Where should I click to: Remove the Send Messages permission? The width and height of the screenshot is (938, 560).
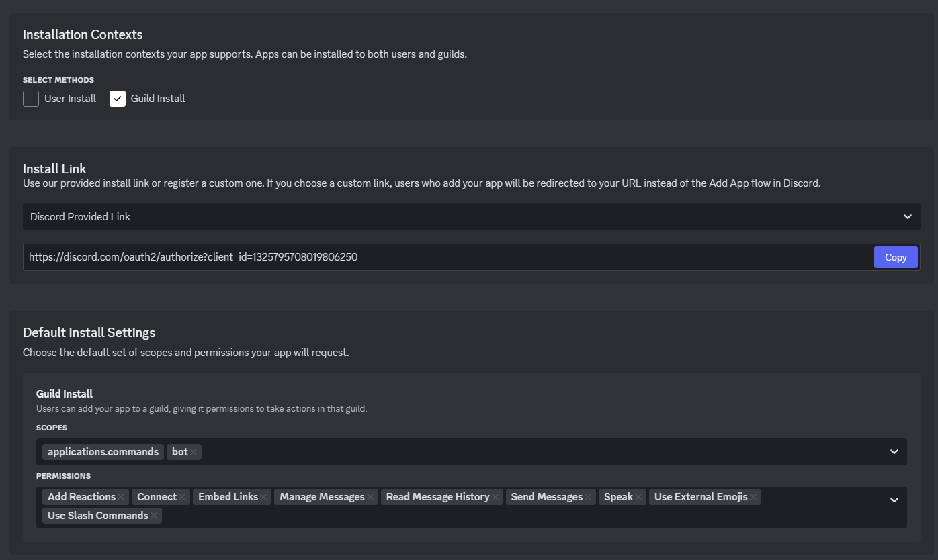(x=588, y=497)
